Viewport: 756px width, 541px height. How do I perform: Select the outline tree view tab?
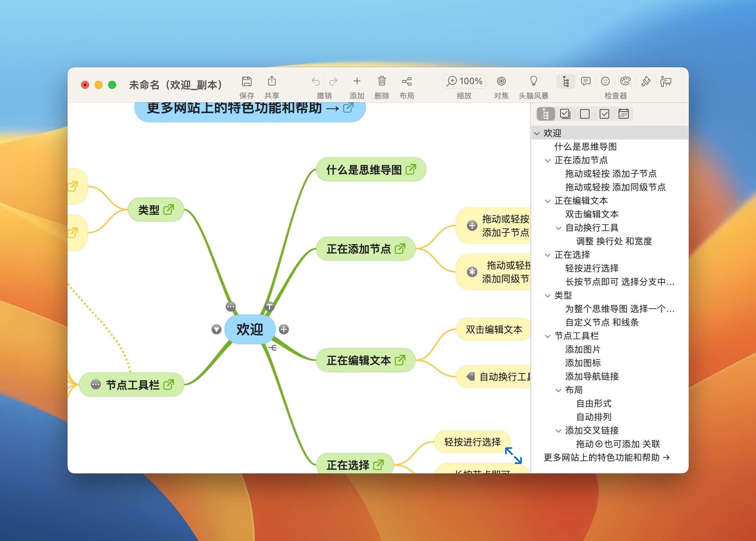click(546, 114)
